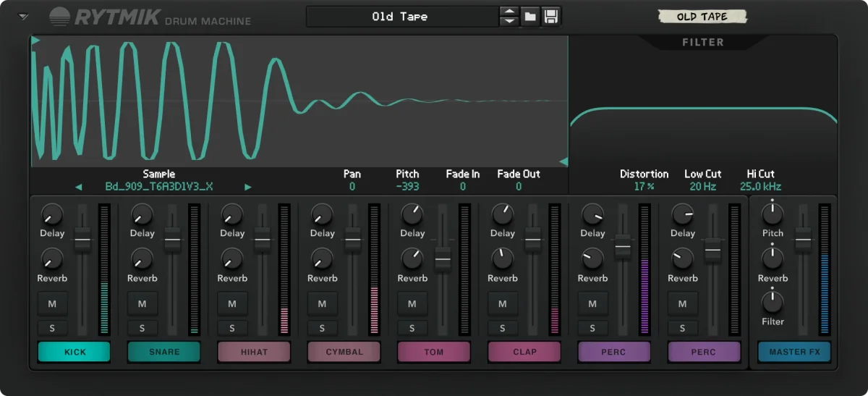Click the kick waveform display
Viewport: 868px width, 396px height.
click(x=299, y=101)
